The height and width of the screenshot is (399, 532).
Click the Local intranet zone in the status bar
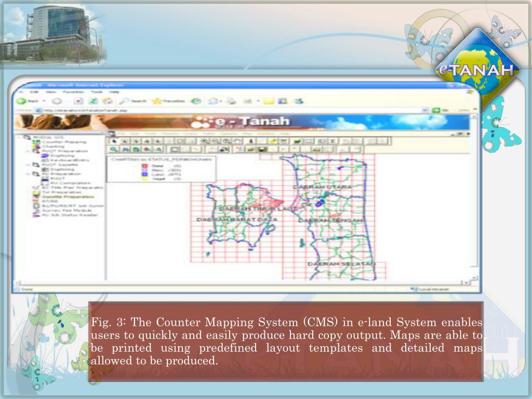click(x=430, y=289)
